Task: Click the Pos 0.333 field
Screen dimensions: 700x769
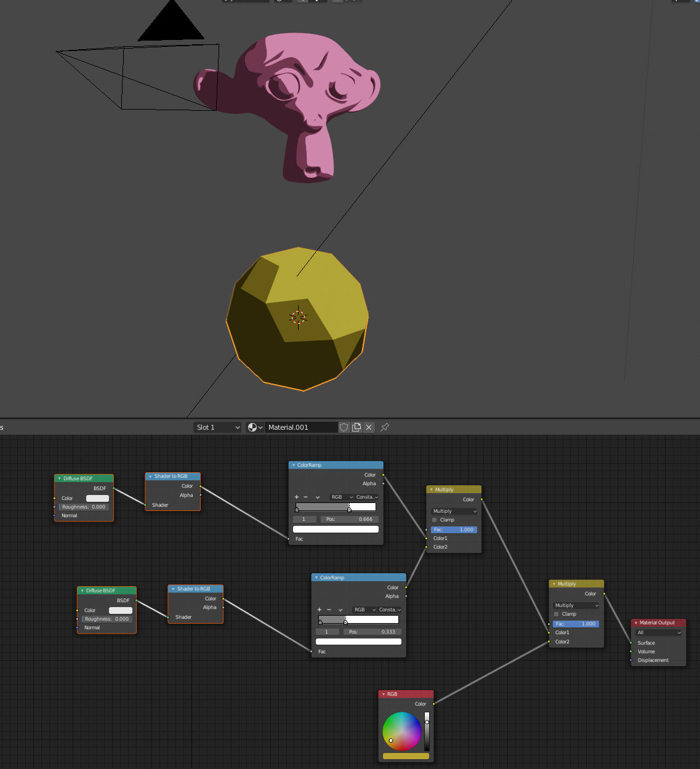Action: (372, 632)
